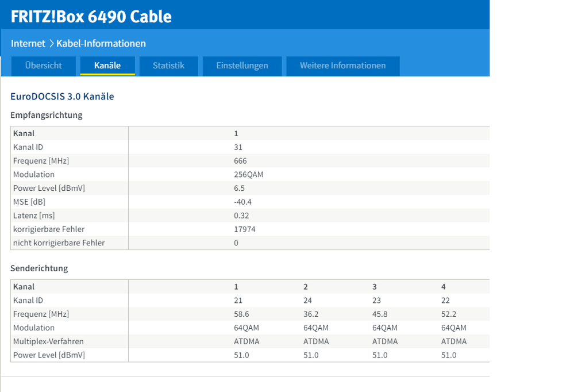Click the korrigierbare Fehler row label

[x=49, y=229]
